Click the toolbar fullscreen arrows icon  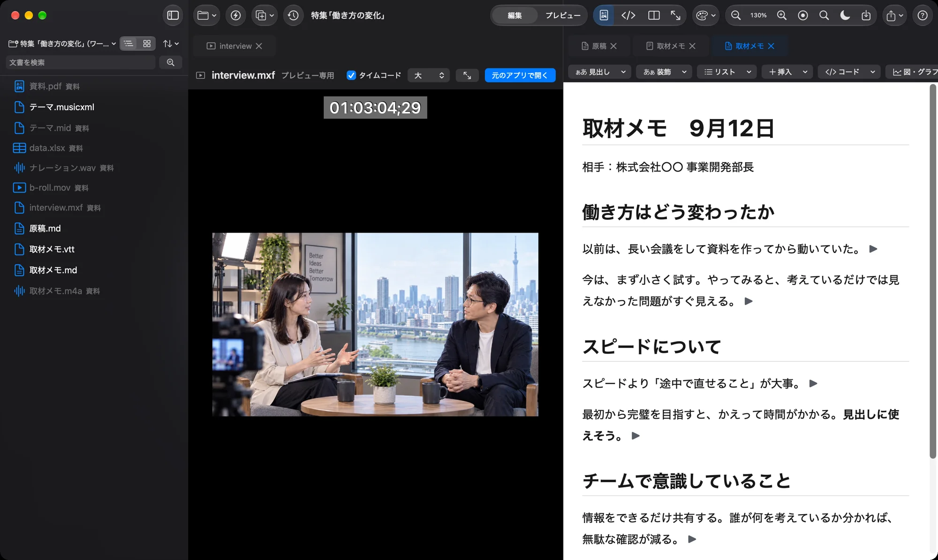click(x=675, y=15)
